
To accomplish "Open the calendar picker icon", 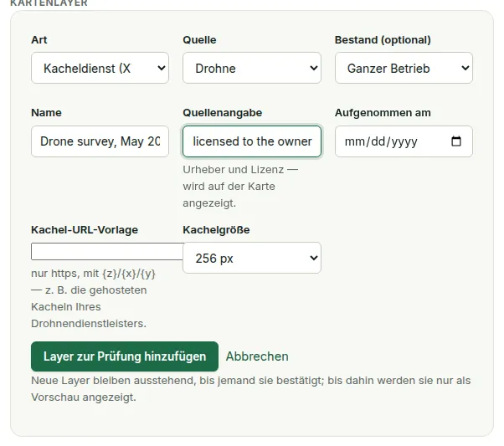I will 456,141.
